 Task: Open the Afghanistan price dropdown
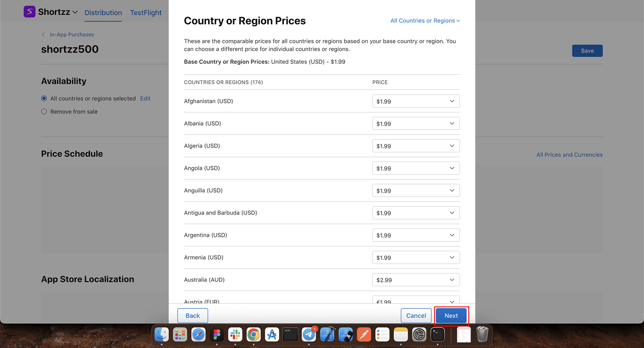(x=416, y=101)
